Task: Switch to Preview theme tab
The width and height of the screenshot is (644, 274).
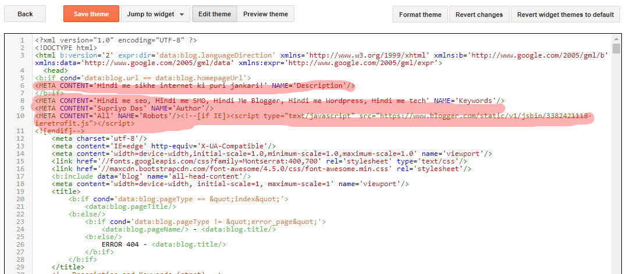Action: [x=266, y=14]
